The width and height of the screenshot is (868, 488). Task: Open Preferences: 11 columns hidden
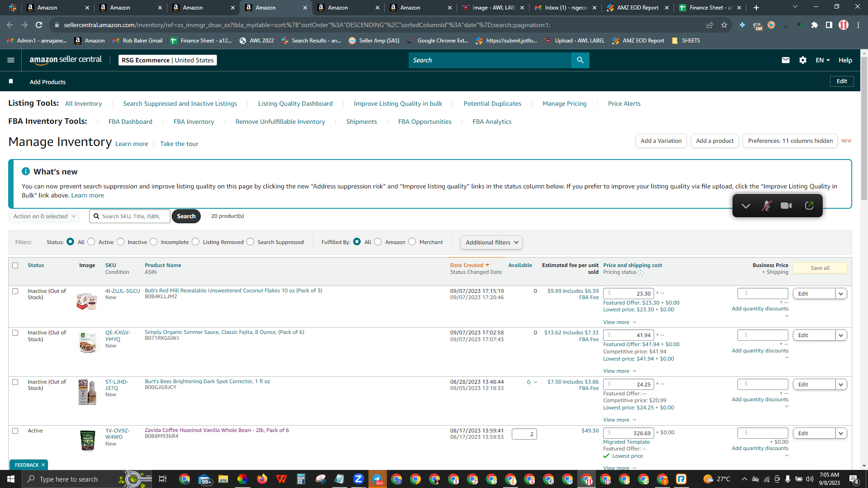point(790,141)
